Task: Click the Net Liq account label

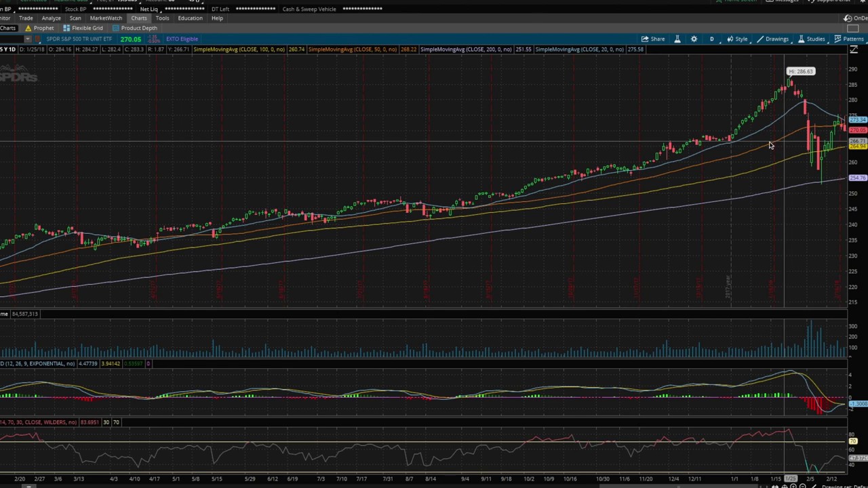Action: coord(149,9)
